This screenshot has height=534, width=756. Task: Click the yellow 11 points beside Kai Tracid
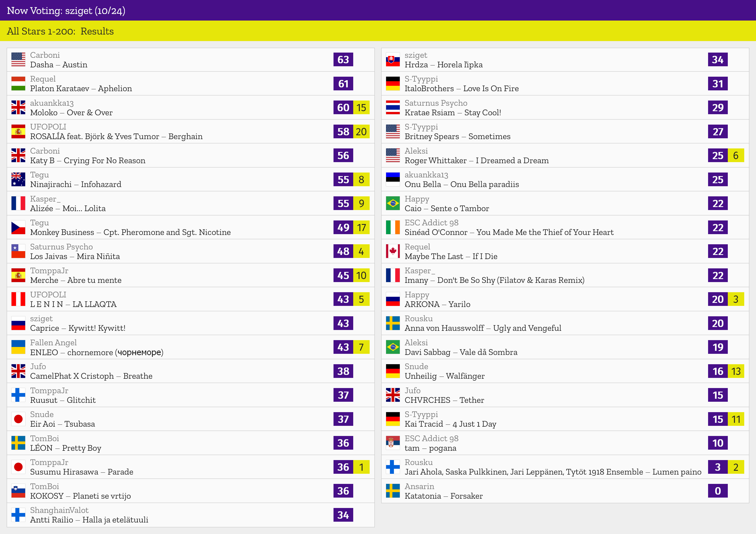point(736,419)
